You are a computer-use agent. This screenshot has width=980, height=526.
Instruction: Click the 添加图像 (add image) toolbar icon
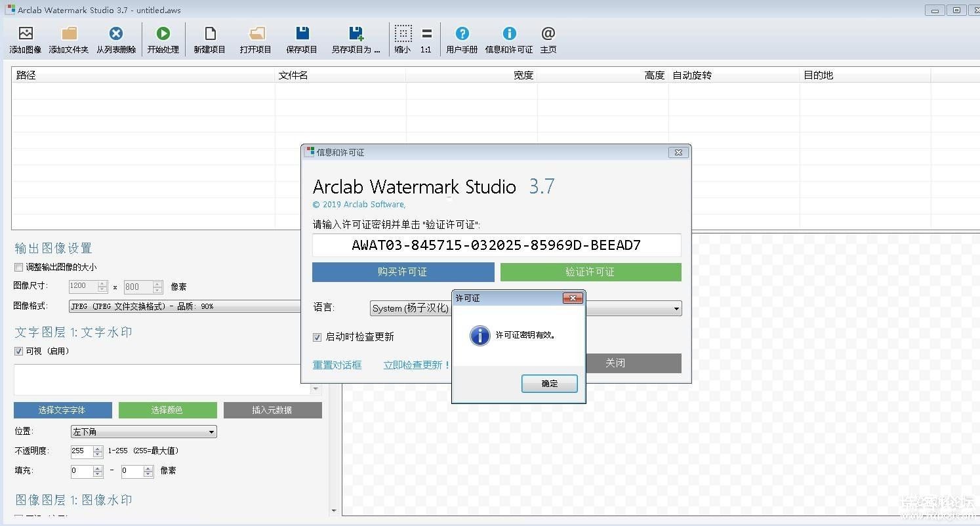26,39
